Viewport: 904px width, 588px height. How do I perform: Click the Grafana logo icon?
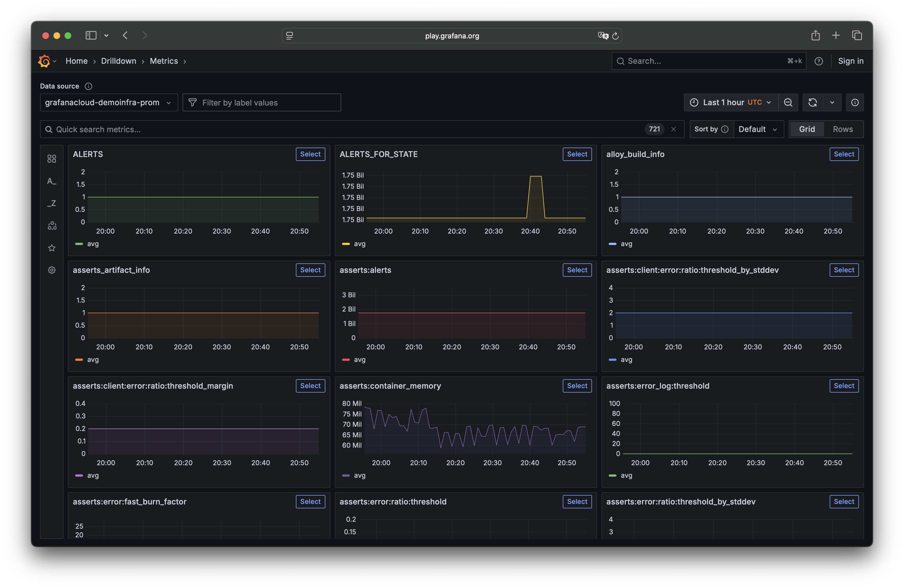click(x=44, y=61)
